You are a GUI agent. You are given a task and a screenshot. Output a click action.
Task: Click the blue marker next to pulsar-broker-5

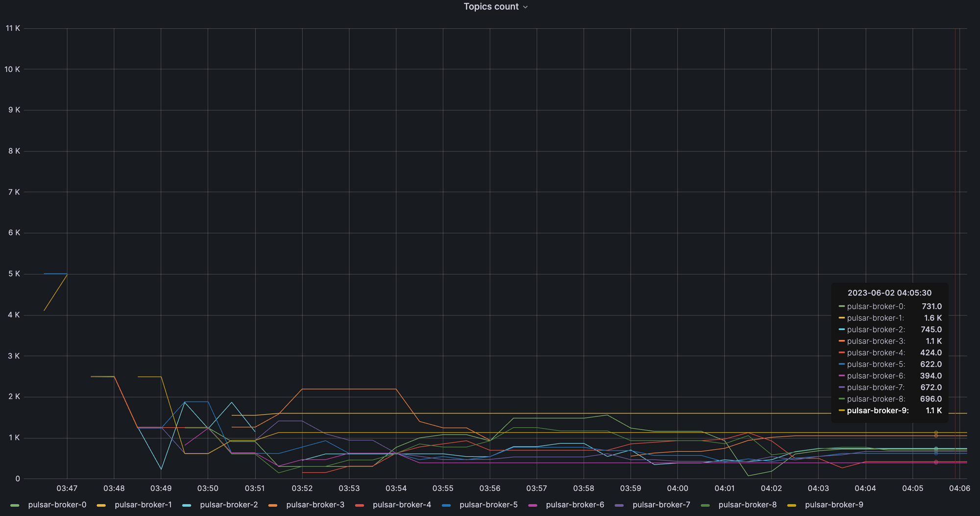pyautogui.click(x=446, y=505)
